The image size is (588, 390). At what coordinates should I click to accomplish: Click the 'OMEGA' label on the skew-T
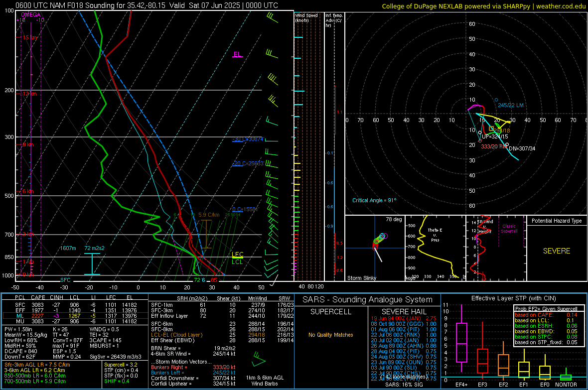30,14
